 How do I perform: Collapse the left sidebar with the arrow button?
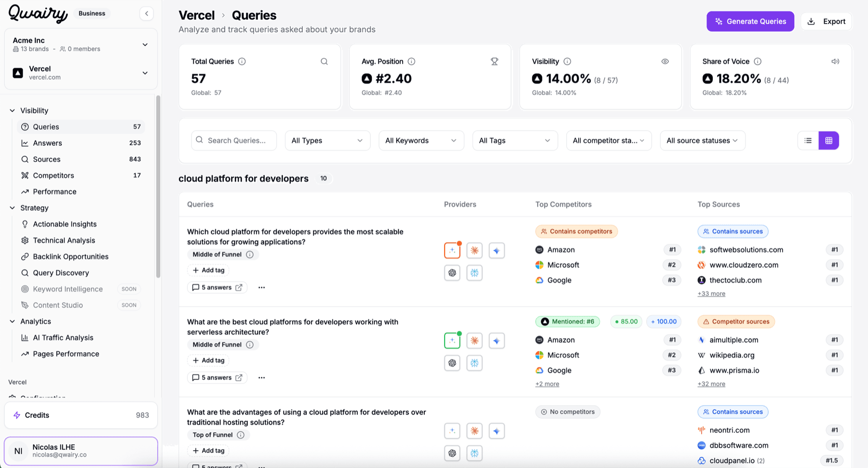coord(147,14)
